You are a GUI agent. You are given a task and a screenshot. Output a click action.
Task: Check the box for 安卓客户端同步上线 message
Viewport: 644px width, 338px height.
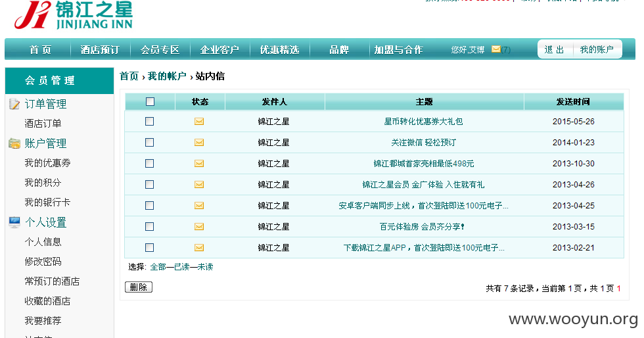point(150,205)
